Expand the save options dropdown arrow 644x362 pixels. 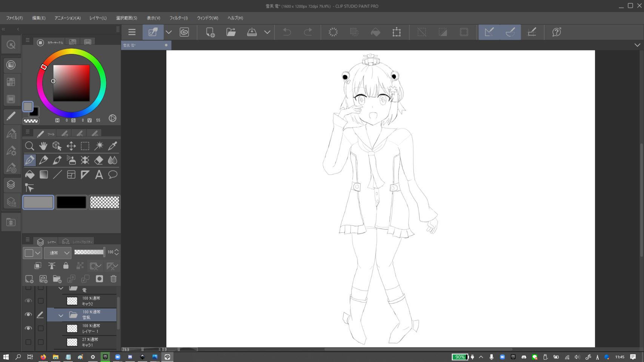point(267,32)
